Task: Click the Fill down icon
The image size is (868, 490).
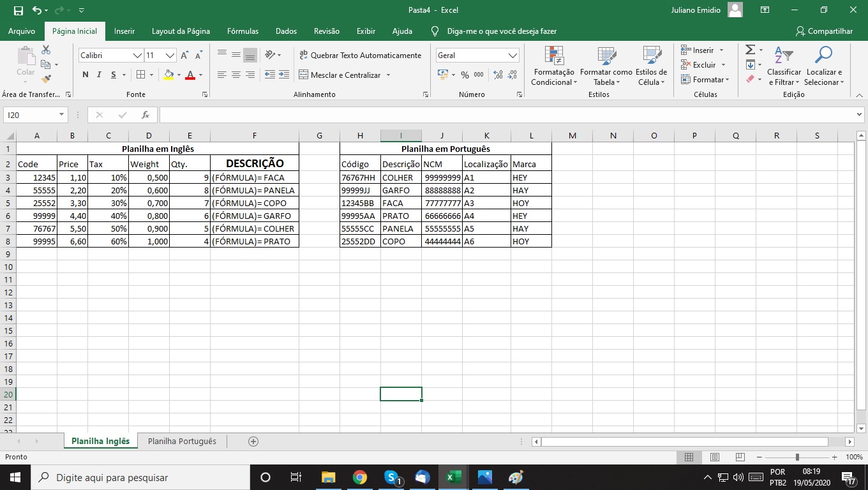Action: [x=750, y=64]
